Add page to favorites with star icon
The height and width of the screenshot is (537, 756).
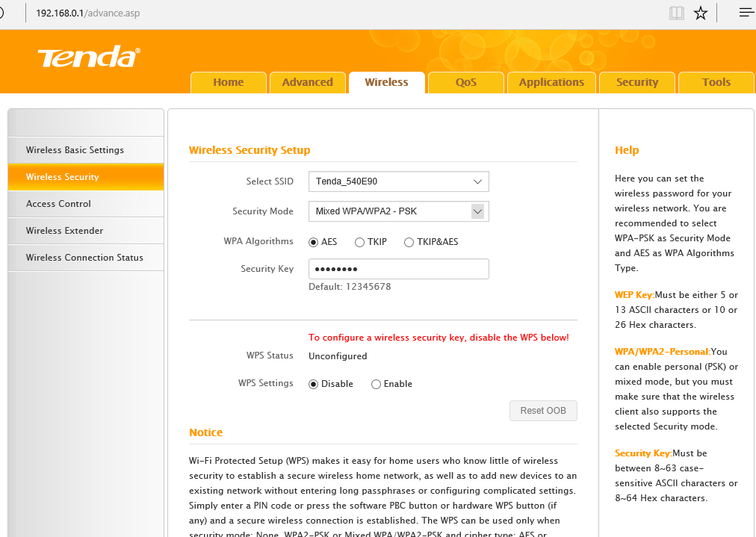coord(701,13)
